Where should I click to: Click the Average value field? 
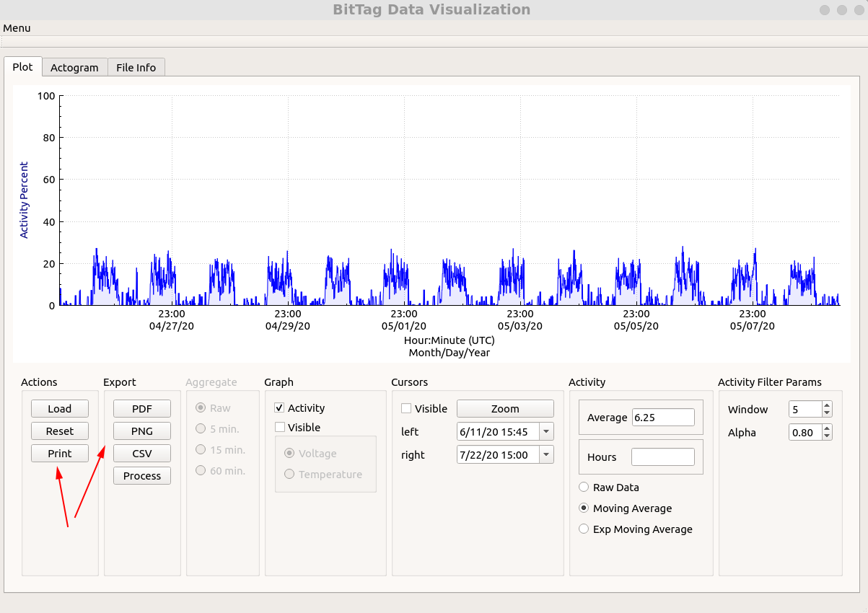pos(663,418)
